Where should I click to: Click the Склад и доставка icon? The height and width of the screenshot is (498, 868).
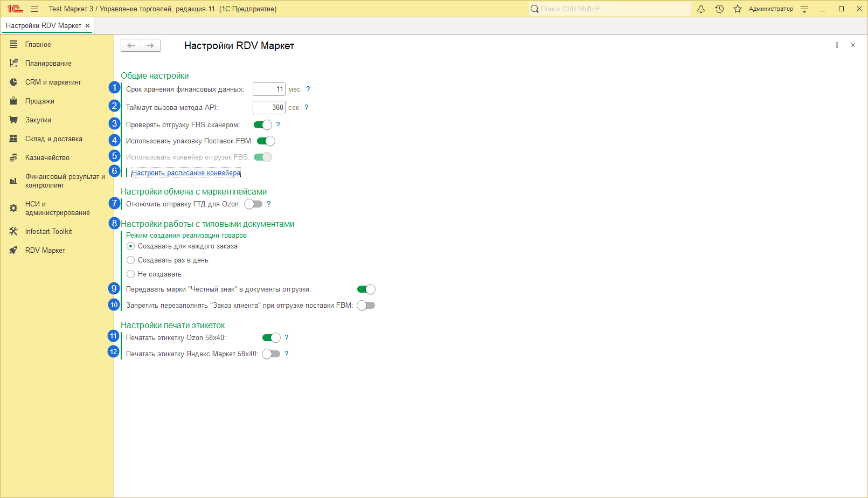(13, 139)
